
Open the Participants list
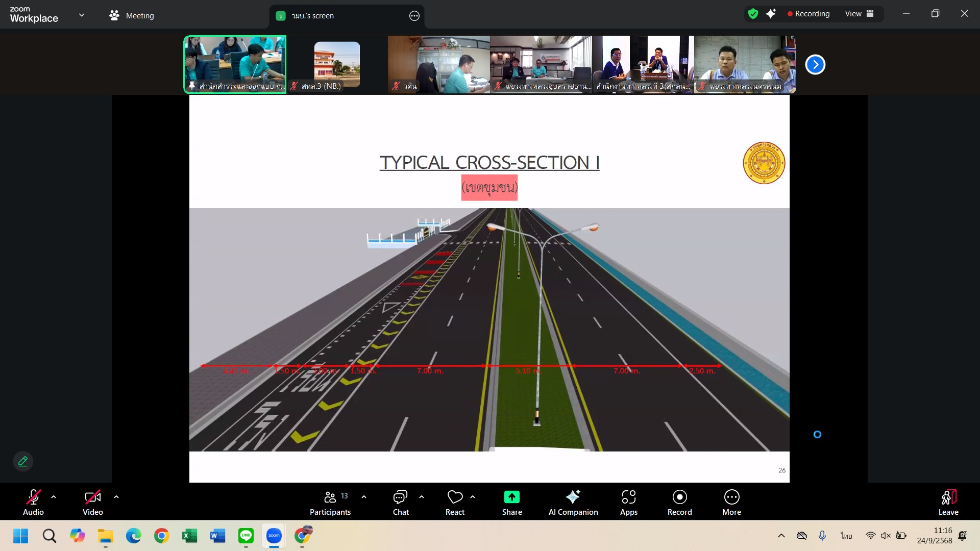pos(330,503)
